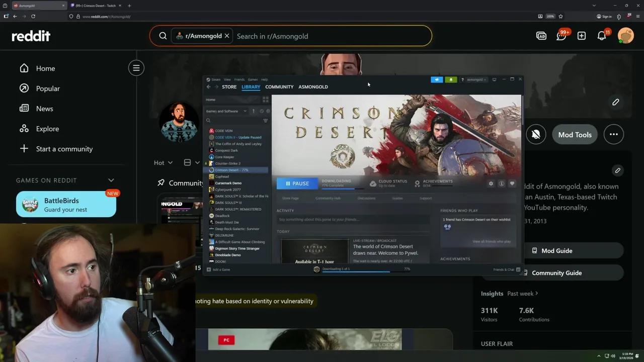Expand the Games and Software filter dropdown

(226, 111)
